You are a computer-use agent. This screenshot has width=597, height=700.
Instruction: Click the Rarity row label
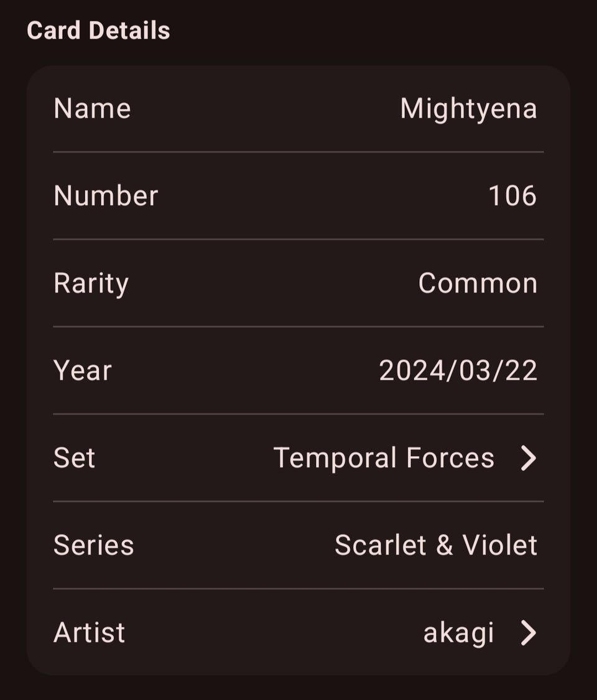coord(91,284)
